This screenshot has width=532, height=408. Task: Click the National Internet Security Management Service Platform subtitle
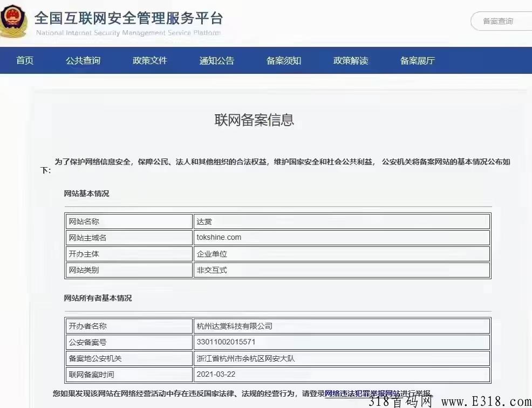(x=128, y=33)
